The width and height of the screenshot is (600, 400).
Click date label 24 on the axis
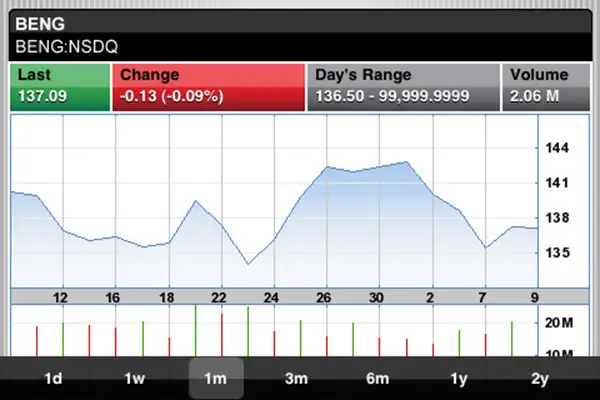click(271, 297)
